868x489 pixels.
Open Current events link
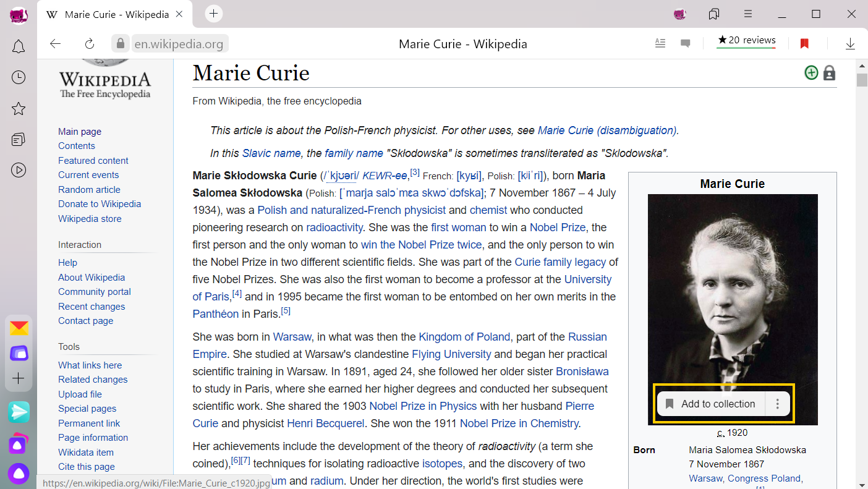(88, 175)
